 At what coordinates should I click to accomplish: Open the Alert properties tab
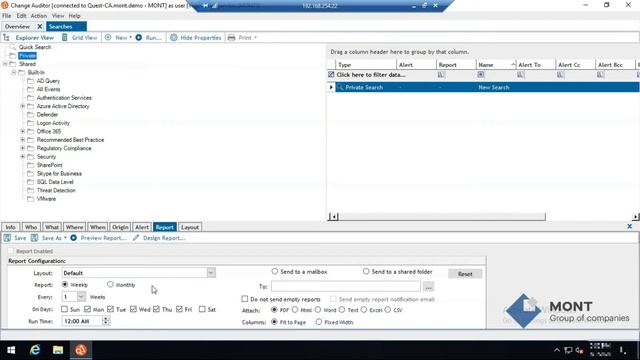tap(142, 227)
